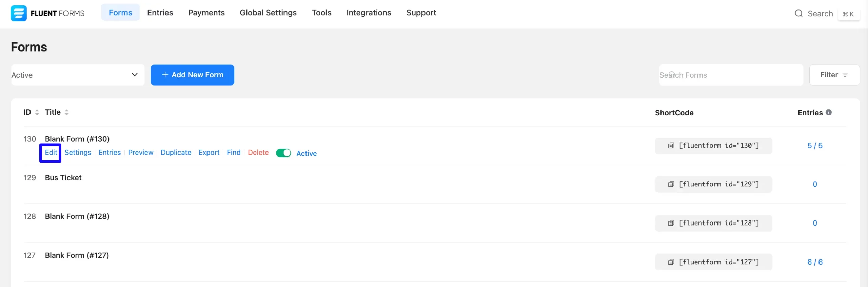Click shortcode text [fluentform id="127"]
The width and height of the screenshot is (868, 287).
coord(719,262)
